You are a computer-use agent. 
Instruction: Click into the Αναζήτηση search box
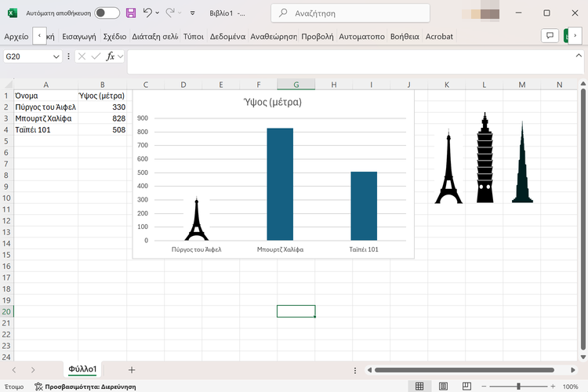[x=350, y=13]
